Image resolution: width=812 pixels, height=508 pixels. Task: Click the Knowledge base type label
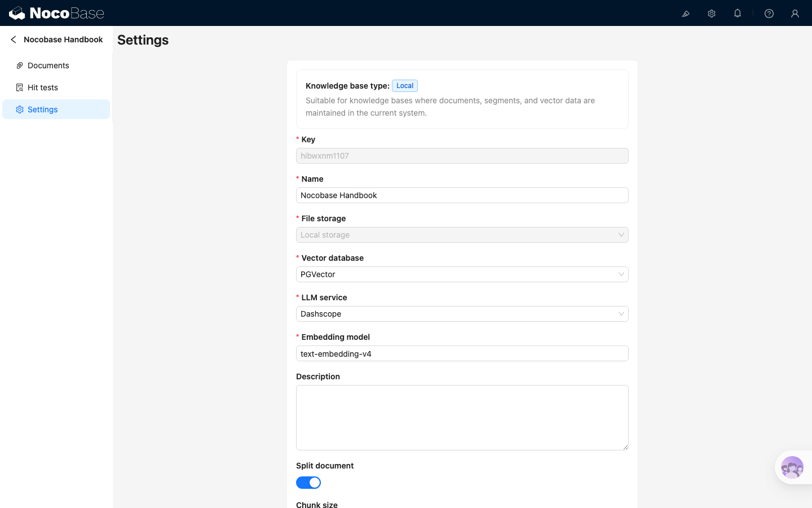pos(347,86)
